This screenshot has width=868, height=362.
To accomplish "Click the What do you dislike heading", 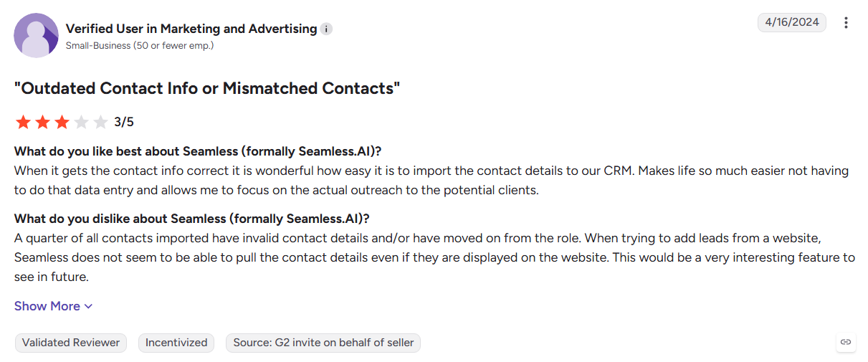I will coord(191,219).
